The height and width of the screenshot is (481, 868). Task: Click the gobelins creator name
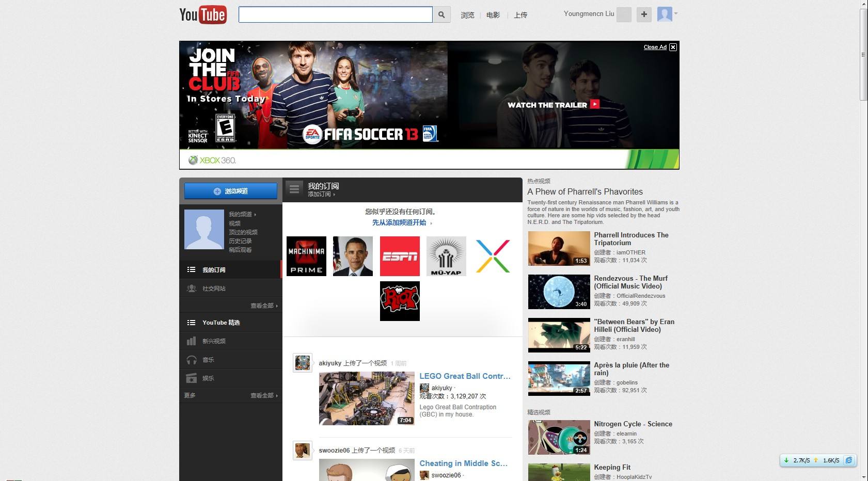pyautogui.click(x=627, y=382)
